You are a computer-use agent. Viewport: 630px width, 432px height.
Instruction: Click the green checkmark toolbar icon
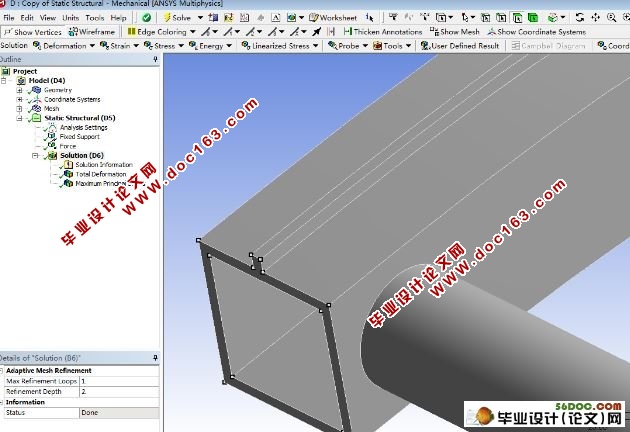click(146, 18)
